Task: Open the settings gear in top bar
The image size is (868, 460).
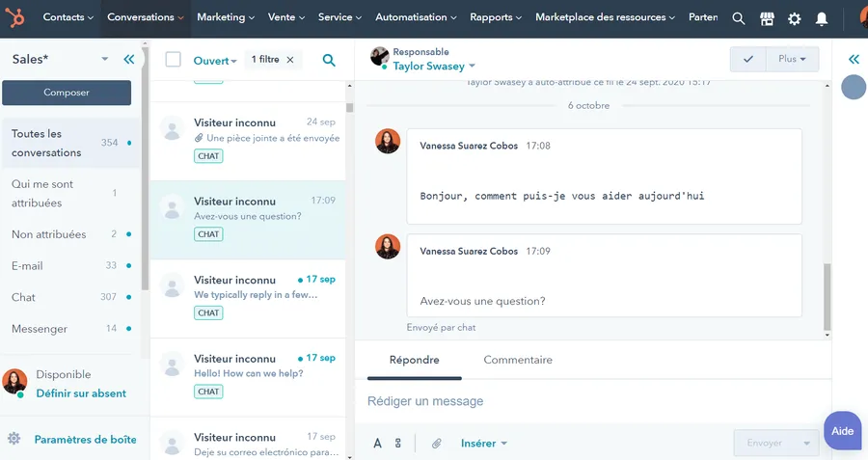Action: click(795, 18)
